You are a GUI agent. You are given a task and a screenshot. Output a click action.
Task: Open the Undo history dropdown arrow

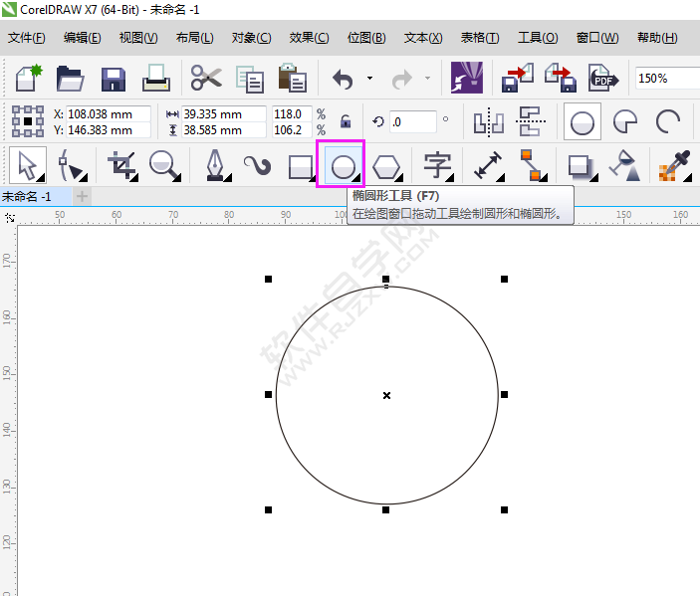[x=369, y=78]
